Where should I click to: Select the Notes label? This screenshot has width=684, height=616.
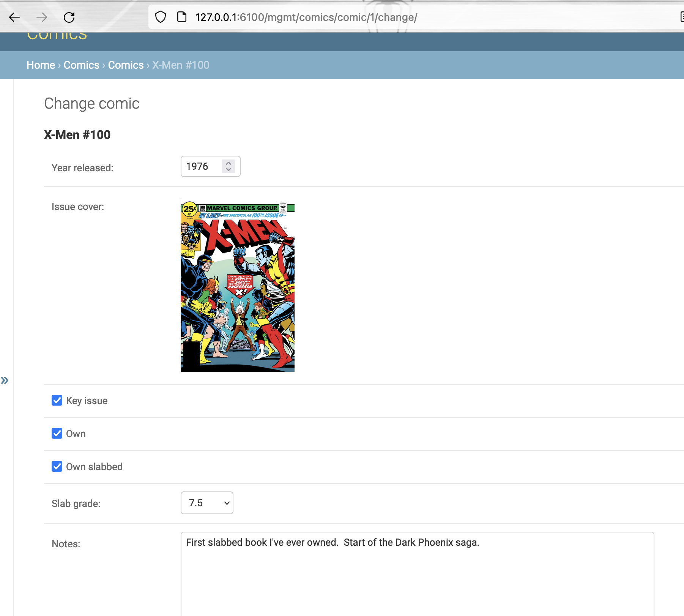coord(66,544)
